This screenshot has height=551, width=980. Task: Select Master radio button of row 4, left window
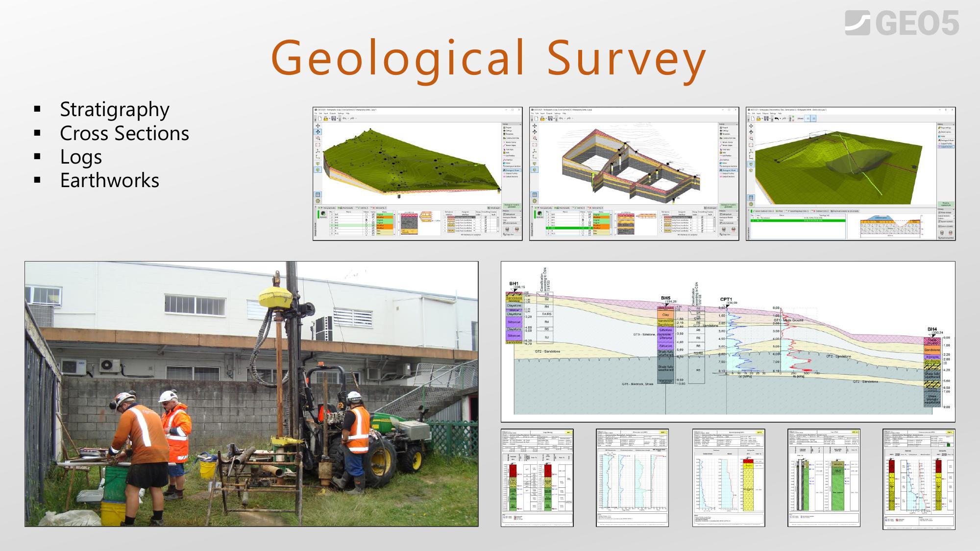[x=367, y=222]
